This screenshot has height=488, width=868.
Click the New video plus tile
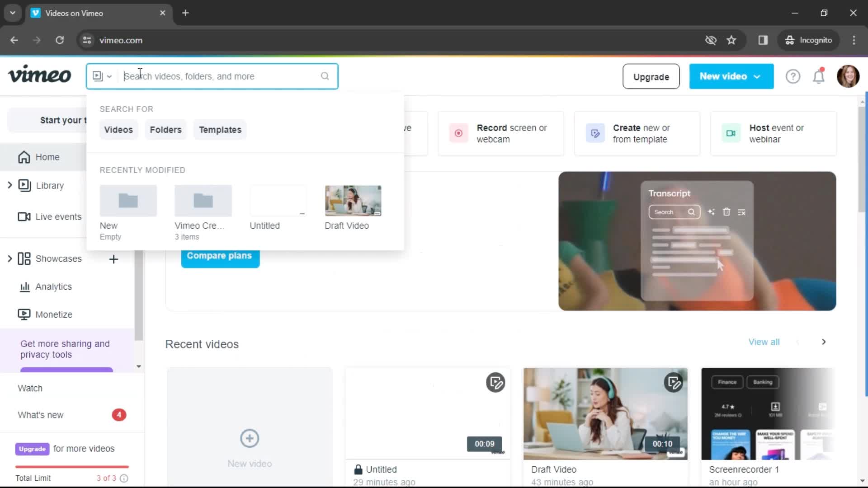tap(250, 427)
